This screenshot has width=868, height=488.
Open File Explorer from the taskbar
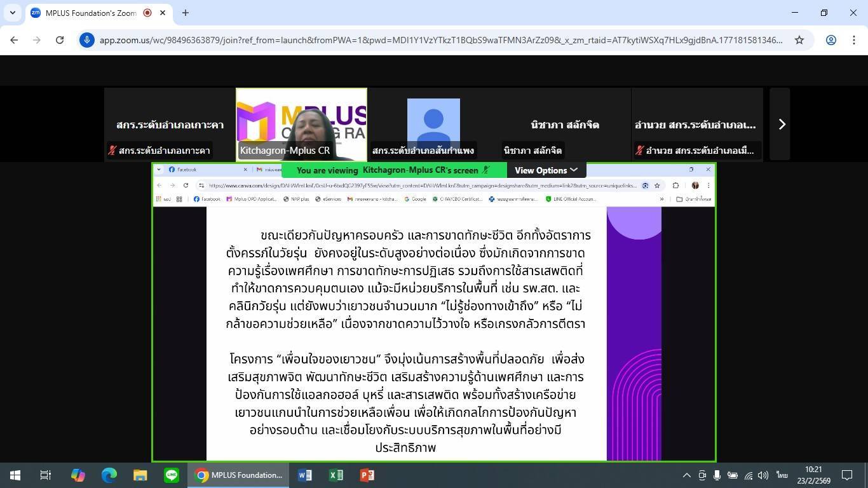(x=140, y=475)
